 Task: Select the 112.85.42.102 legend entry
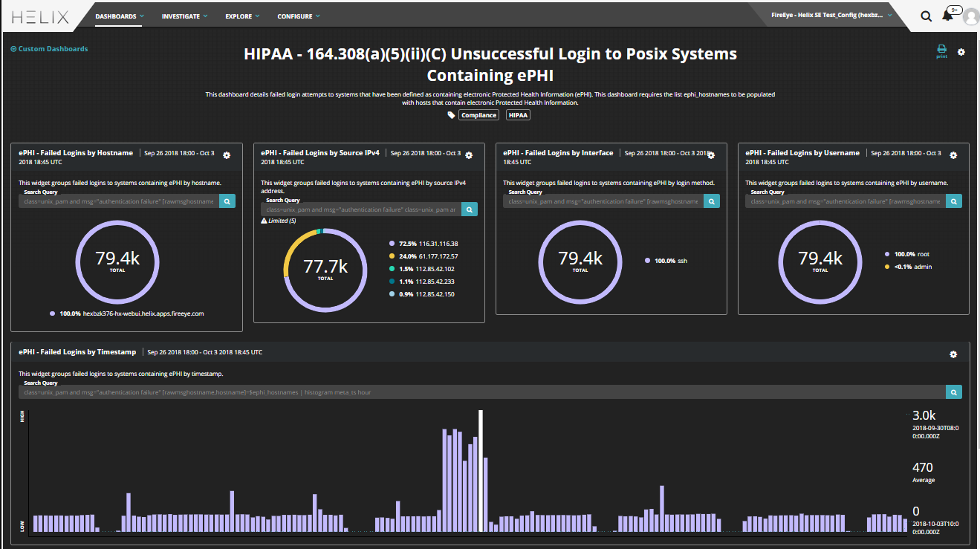pos(421,269)
